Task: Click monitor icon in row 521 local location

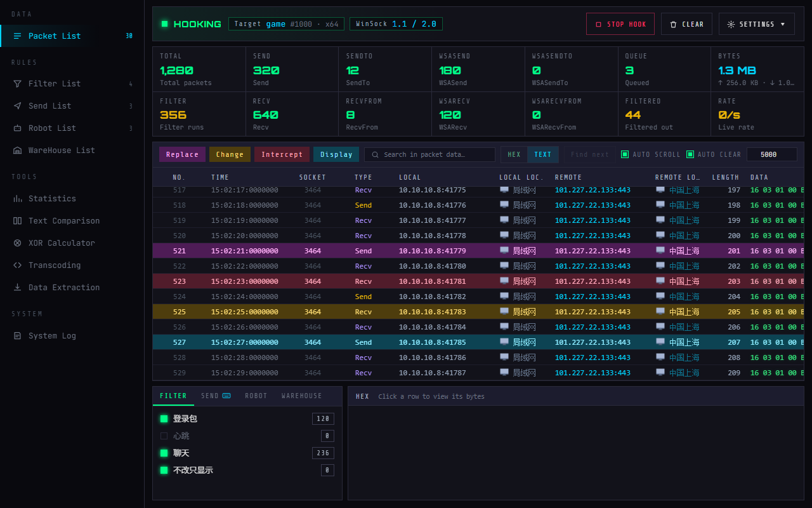Action: click(504, 251)
